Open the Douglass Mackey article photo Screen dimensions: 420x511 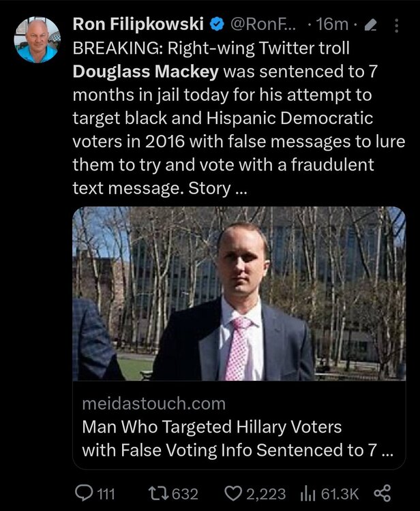pyautogui.click(x=239, y=293)
